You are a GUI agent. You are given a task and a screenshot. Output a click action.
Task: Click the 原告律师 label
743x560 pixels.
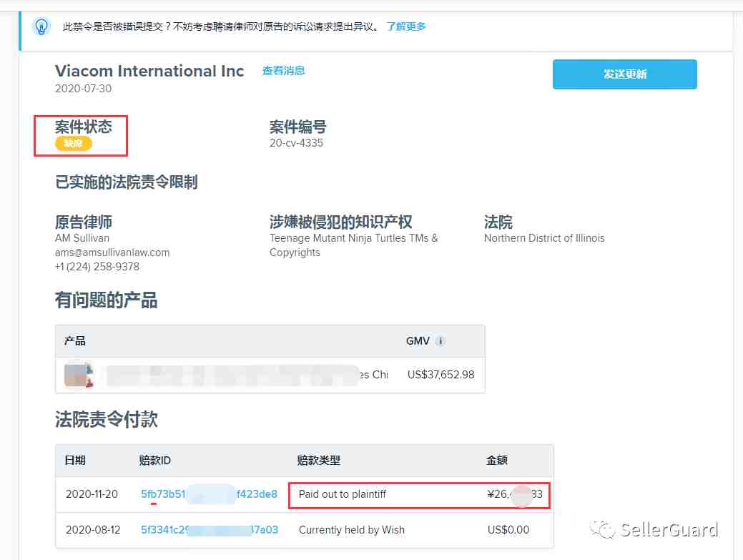click(84, 222)
